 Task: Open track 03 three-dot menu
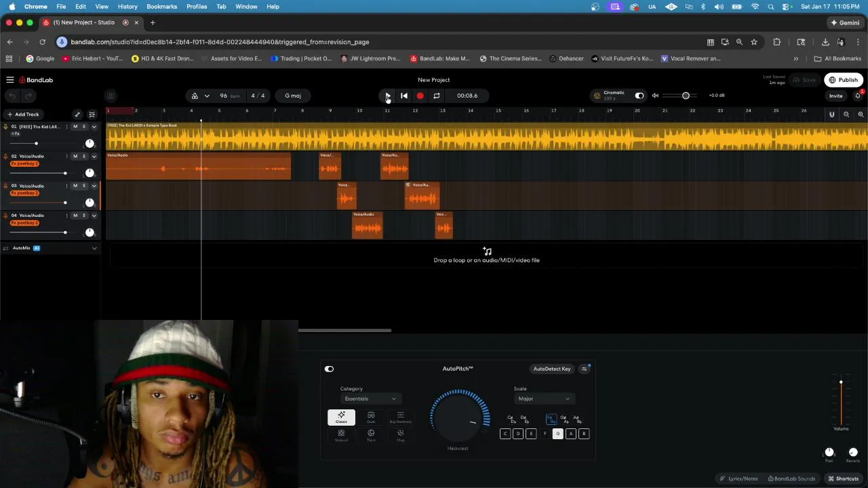pos(66,186)
